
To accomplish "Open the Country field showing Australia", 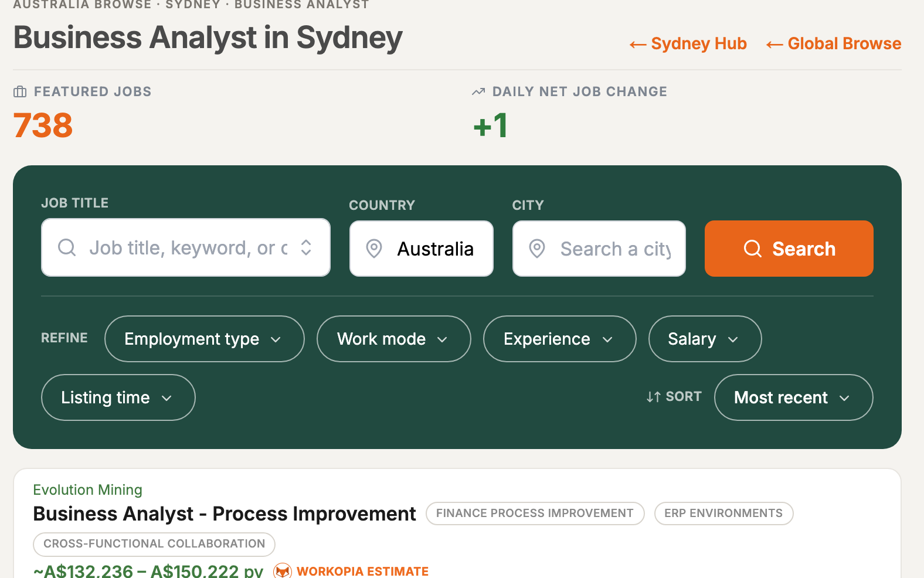I will pyautogui.click(x=422, y=249).
